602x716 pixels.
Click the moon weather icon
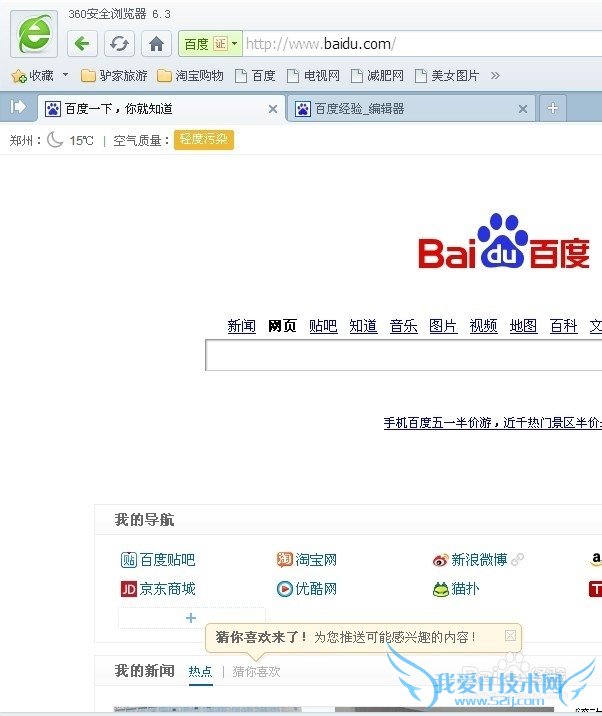pos(55,140)
